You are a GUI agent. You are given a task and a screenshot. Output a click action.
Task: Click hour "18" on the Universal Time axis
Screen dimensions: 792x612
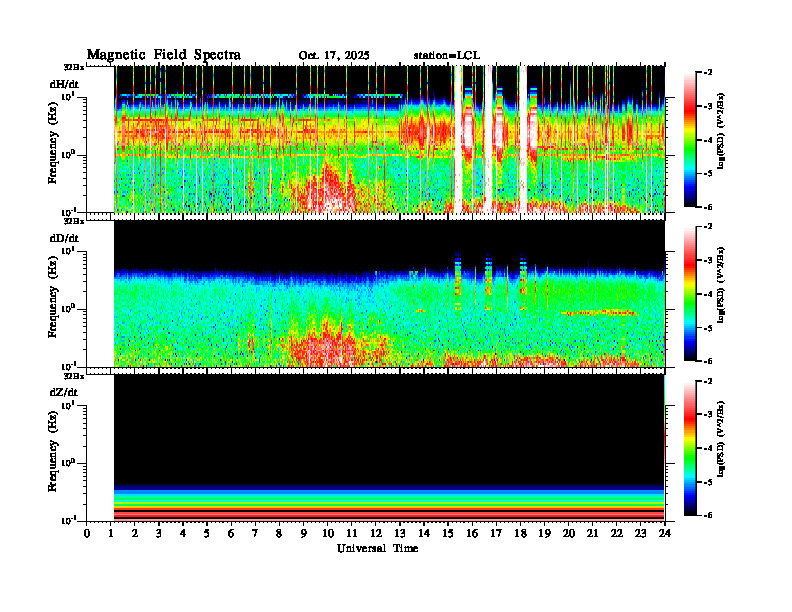coord(520,534)
